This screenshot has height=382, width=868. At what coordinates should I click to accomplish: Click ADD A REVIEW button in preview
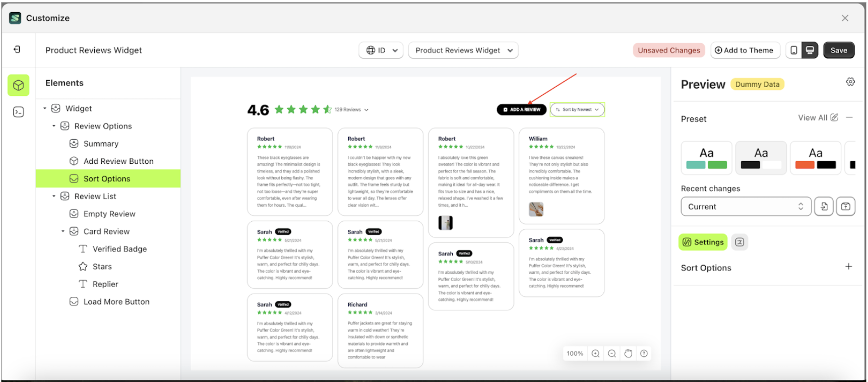click(522, 109)
